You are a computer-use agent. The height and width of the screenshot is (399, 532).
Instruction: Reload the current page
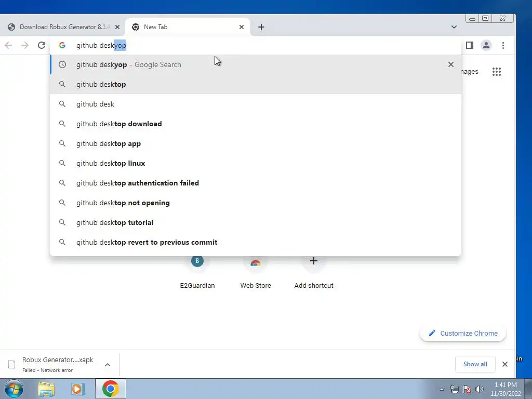[x=42, y=45]
